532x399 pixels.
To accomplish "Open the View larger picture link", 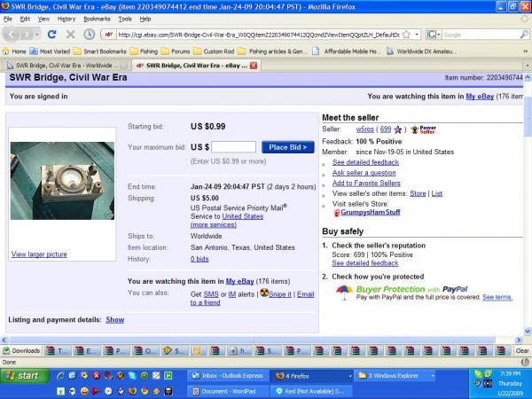I will (x=39, y=254).
